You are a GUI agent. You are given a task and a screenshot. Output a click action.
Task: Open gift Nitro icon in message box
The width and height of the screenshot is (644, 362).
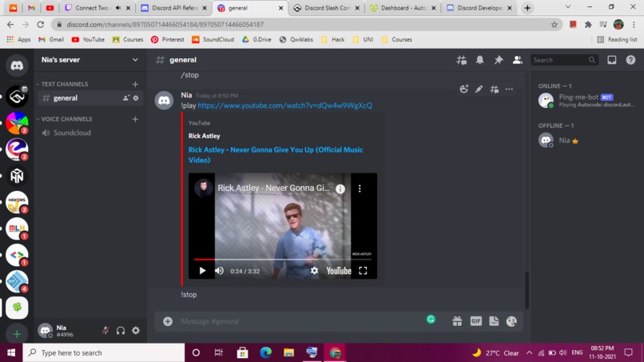457,321
